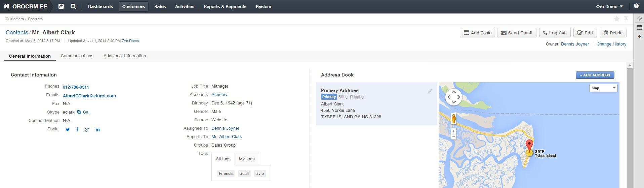Screen dimensions: 644x188
Task: Open contact's LinkedIn profile icon
Action: pos(97,129)
